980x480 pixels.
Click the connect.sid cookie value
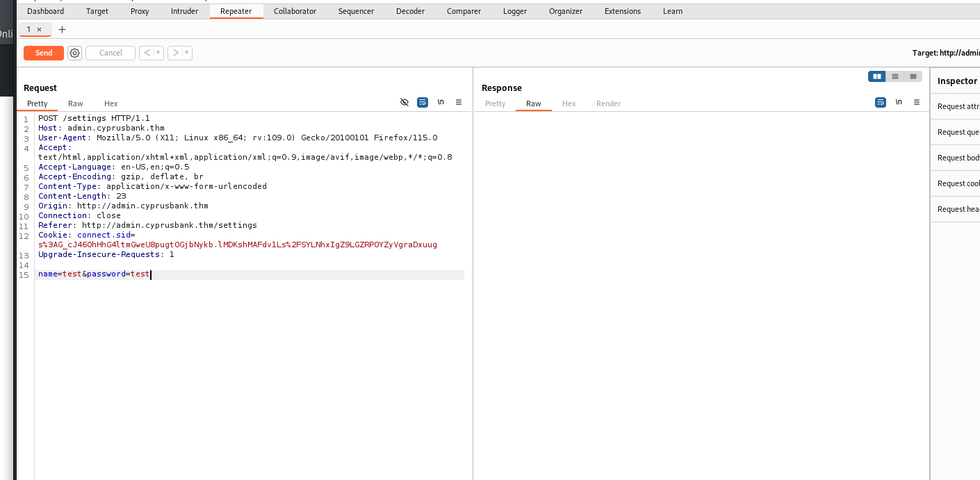(238, 245)
